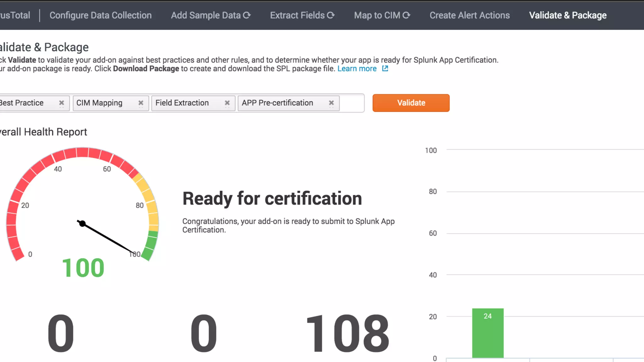Remove the Best Practice tag

pyautogui.click(x=62, y=103)
